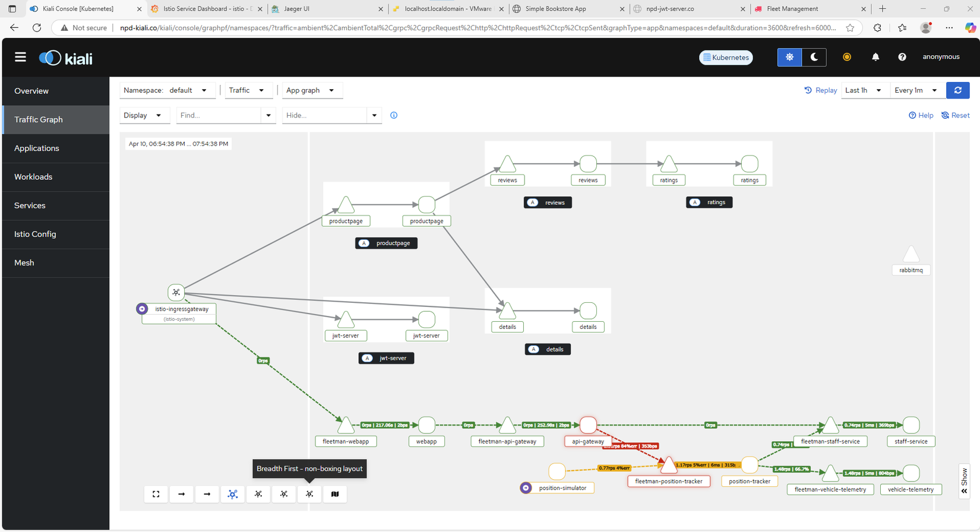Select the highlighted blue graph layout icon

click(x=233, y=494)
